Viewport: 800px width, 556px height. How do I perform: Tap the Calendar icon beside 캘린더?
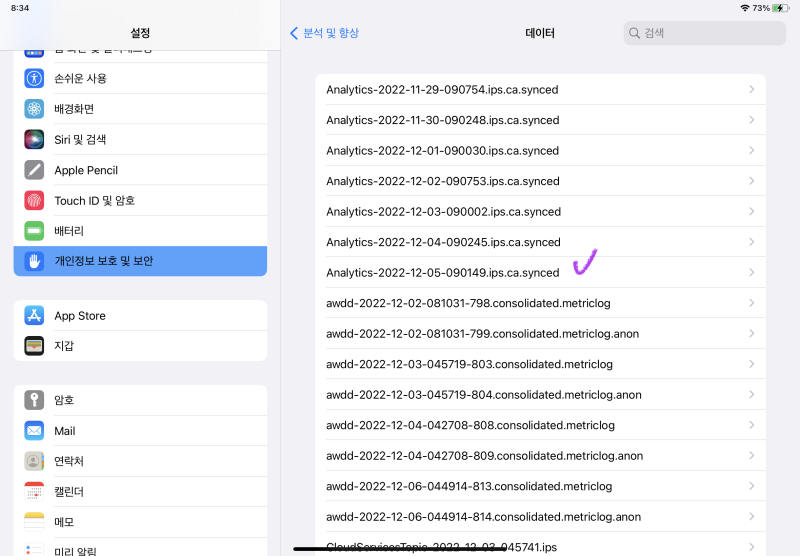34,492
